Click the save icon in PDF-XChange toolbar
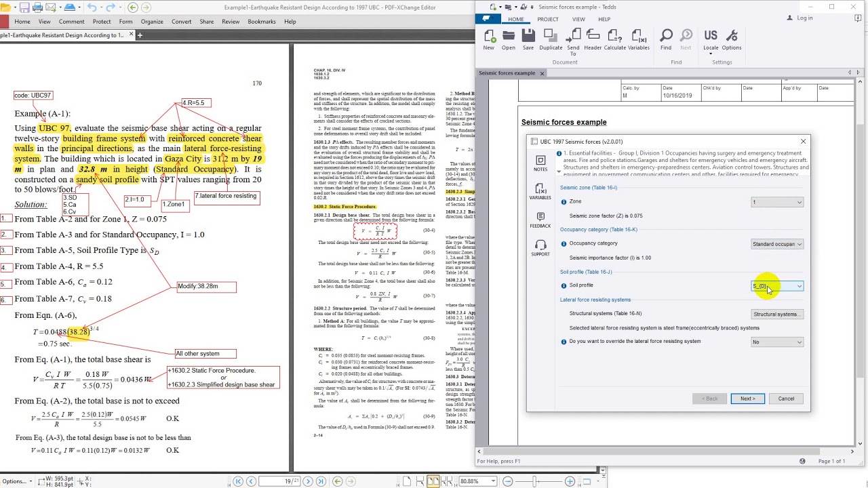 24,7
